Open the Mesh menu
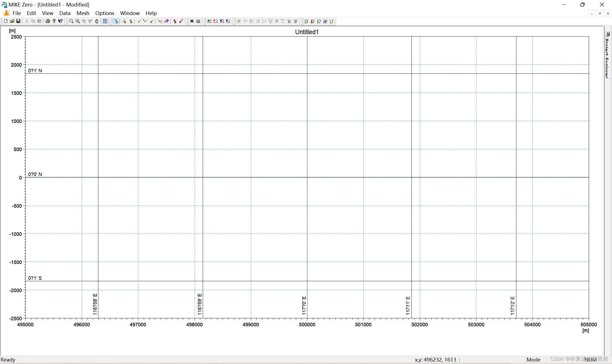Viewport: 612px width, 364px height. [x=83, y=13]
